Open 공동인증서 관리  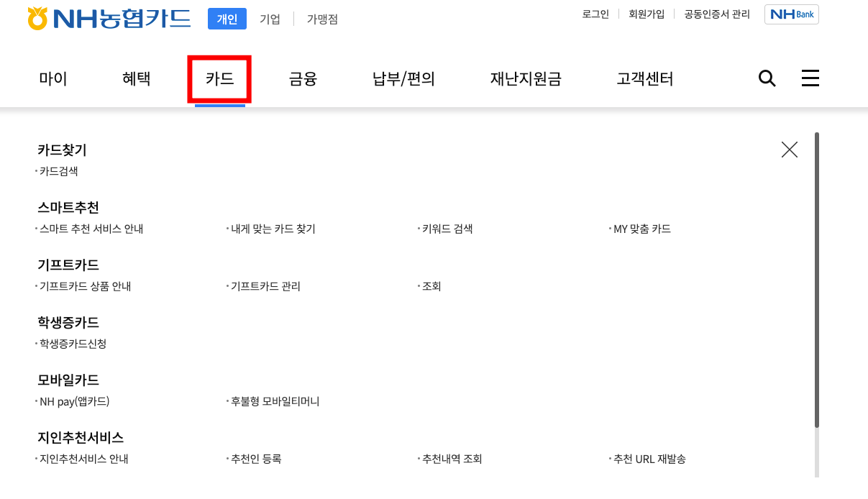coord(716,14)
